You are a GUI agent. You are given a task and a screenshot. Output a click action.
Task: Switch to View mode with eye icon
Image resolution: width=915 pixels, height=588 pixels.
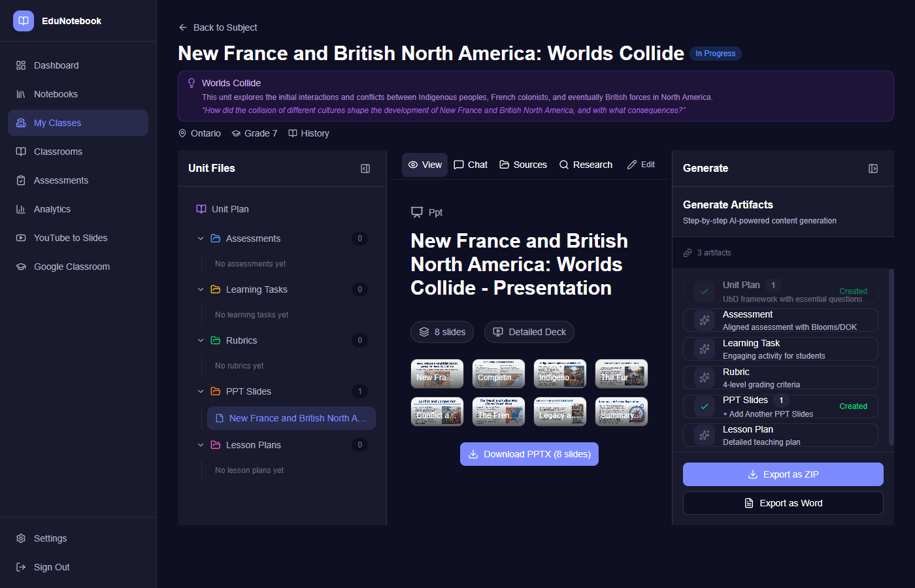425,165
